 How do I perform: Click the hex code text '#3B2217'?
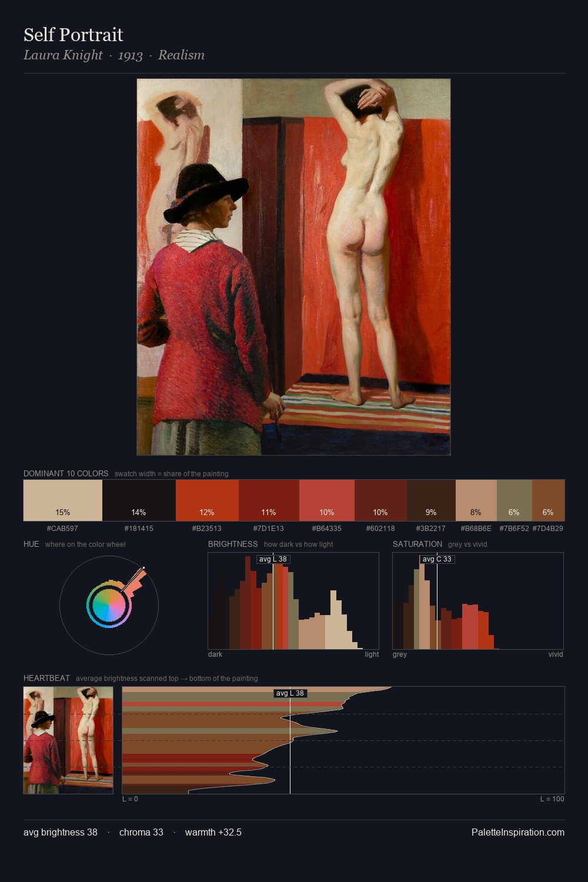coord(431,529)
